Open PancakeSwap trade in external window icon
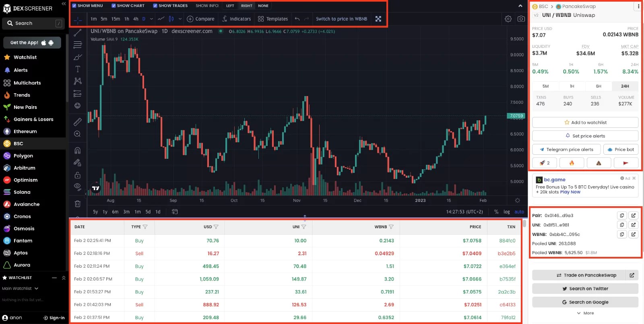This screenshot has height=324, width=644. click(632, 275)
